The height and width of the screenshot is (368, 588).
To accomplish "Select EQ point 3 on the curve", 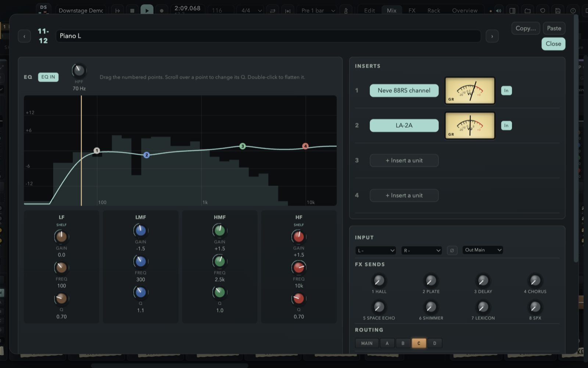I will [x=243, y=146].
